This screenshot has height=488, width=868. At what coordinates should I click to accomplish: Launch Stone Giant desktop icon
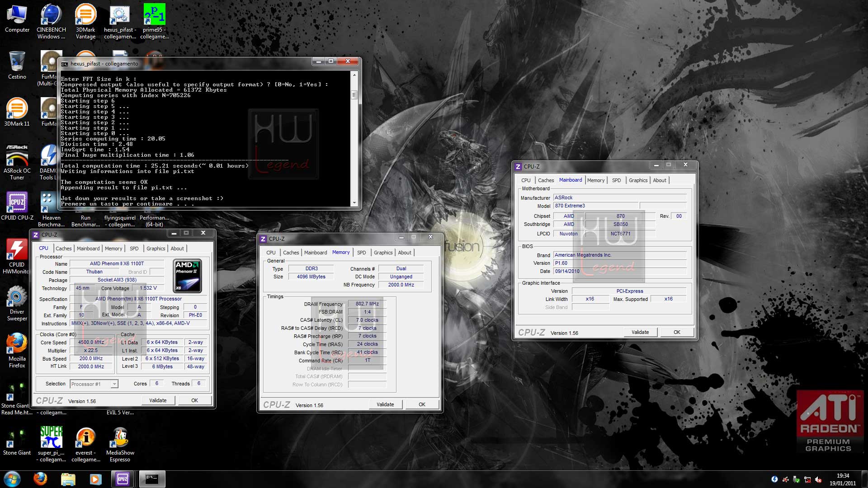[x=17, y=441]
